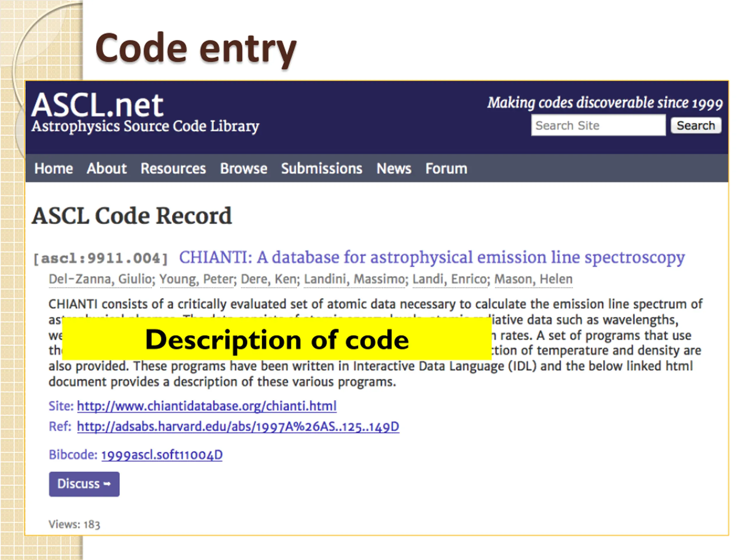Click the ASCL.net site logo
Screen dimensions: 747x560
click(x=97, y=105)
